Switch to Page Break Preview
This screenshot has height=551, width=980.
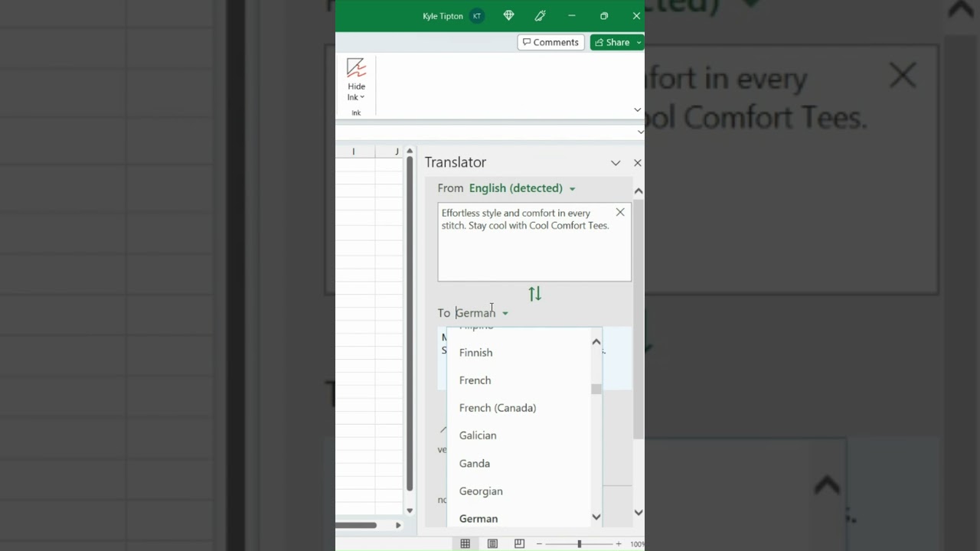click(519, 543)
